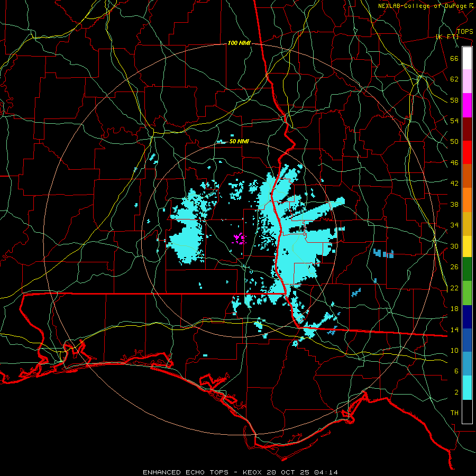Screen dimensions: 476x476
Task: Click the legend value 50
Action: click(454, 142)
